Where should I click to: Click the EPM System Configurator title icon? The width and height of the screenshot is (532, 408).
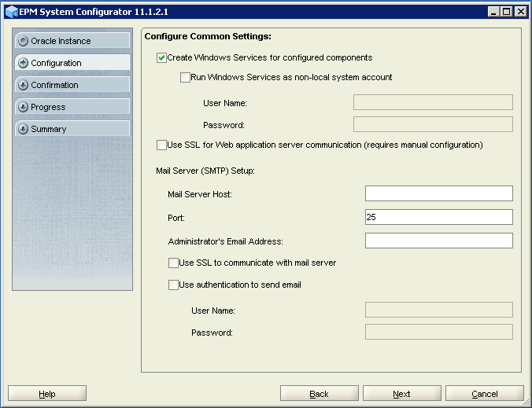point(9,12)
